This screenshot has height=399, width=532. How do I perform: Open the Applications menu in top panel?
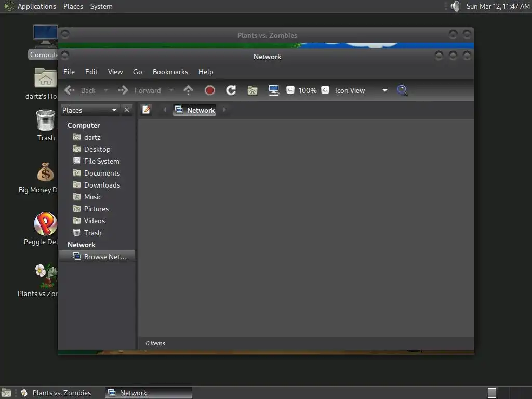pyautogui.click(x=37, y=6)
